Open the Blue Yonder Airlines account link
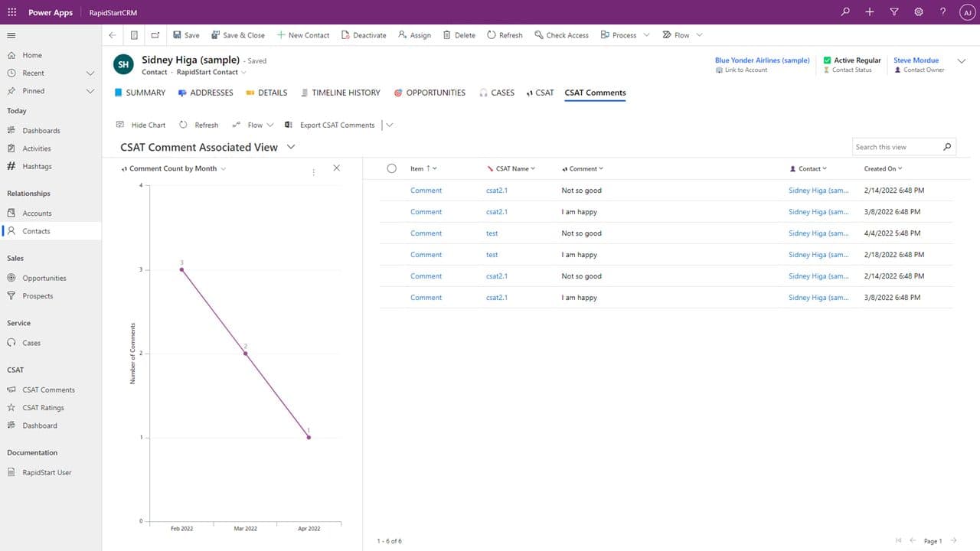This screenshot has height=551, width=980. (x=762, y=60)
